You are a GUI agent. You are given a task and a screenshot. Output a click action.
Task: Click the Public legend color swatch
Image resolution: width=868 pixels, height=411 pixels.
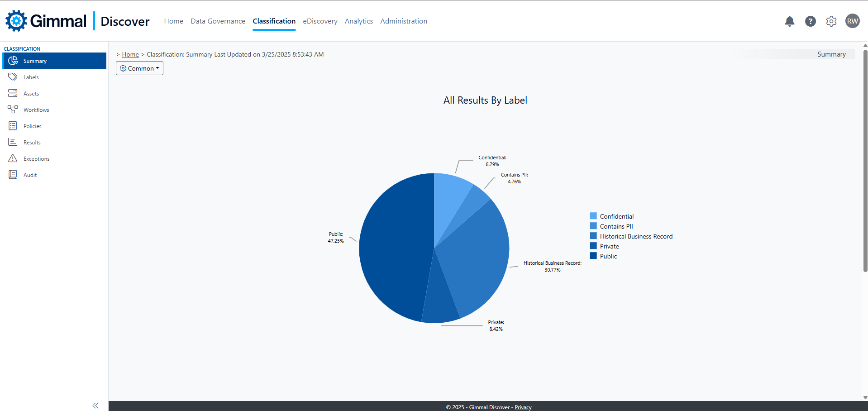point(593,256)
